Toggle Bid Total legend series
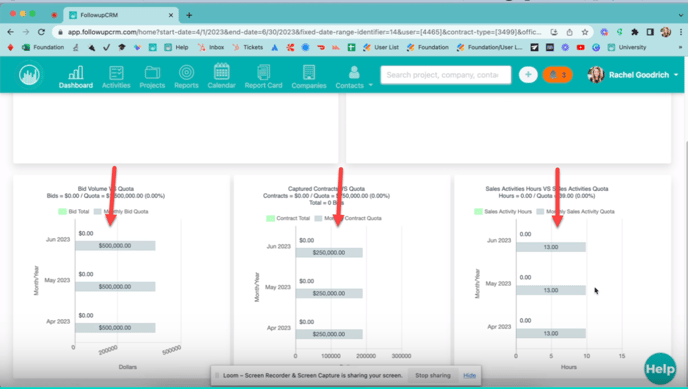This screenshot has width=688, height=389. pyautogui.click(x=74, y=211)
